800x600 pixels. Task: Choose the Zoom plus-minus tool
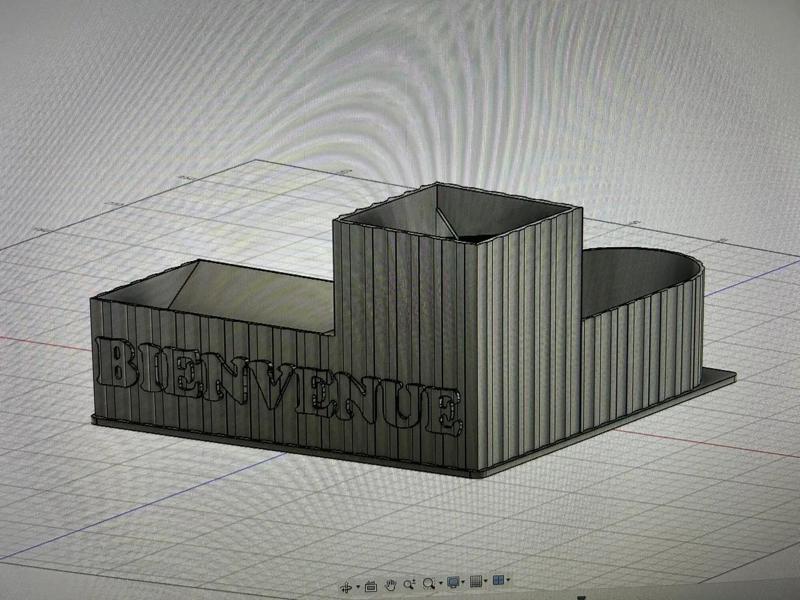pyautogui.click(x=410, y=584)
